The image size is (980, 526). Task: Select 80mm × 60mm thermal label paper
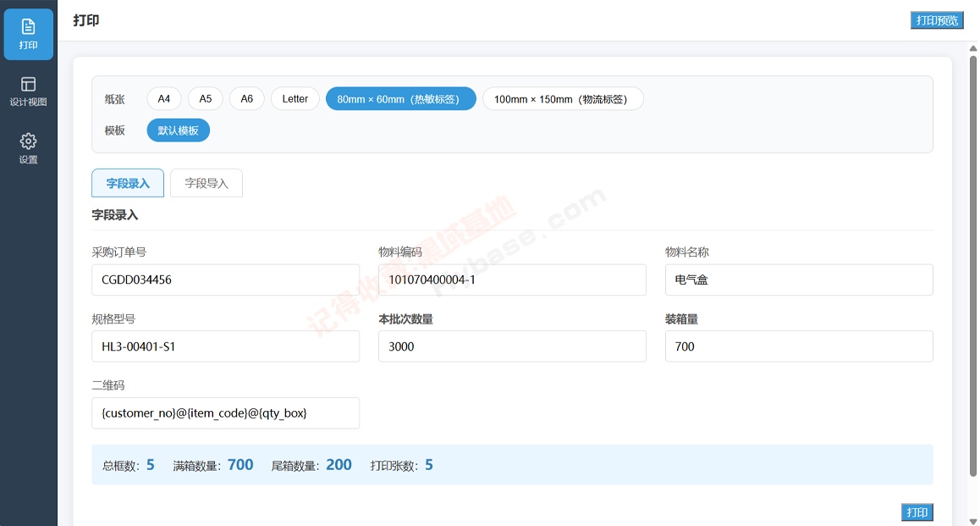pos(400,99)
